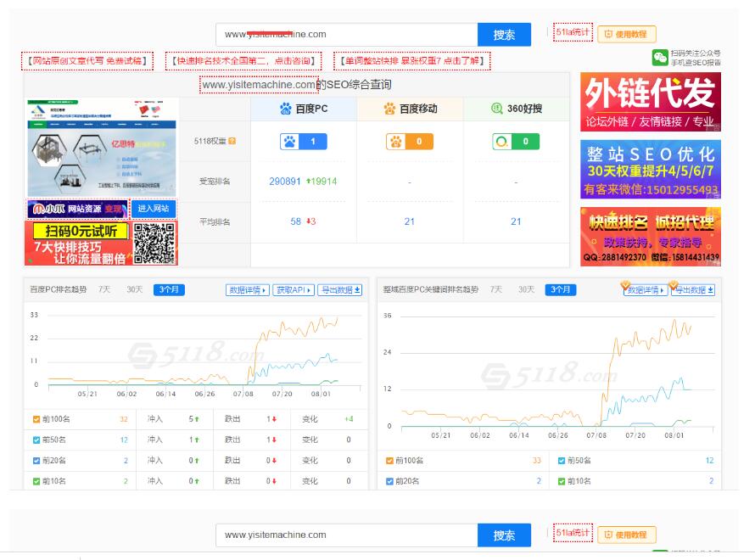The image size is (755, 560).
Task: Open the 小爪 网站资源变现 banner
Action: pos(77,209)
